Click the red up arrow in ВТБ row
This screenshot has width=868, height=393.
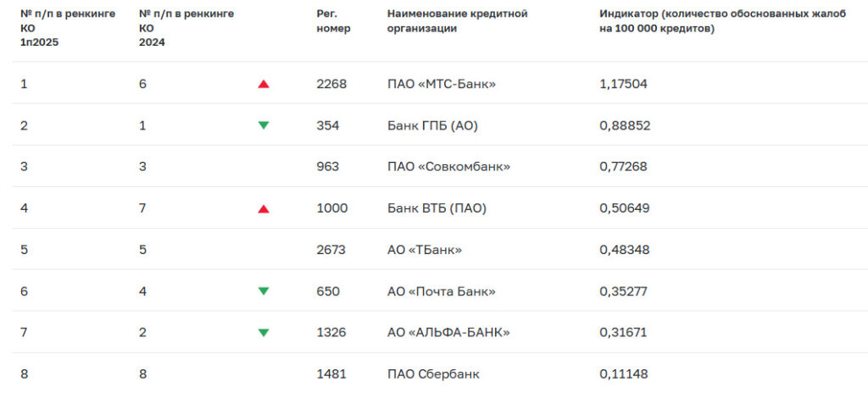click(264, 208)
